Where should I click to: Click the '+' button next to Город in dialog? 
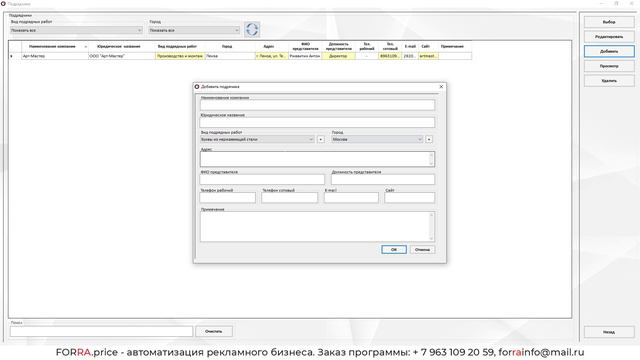tap(429, 140)
